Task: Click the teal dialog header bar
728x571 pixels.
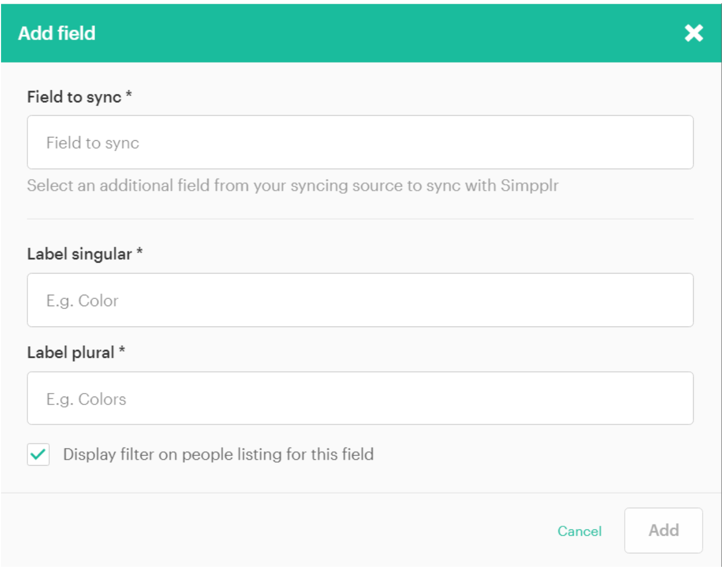Action: [x=361, y=33]
